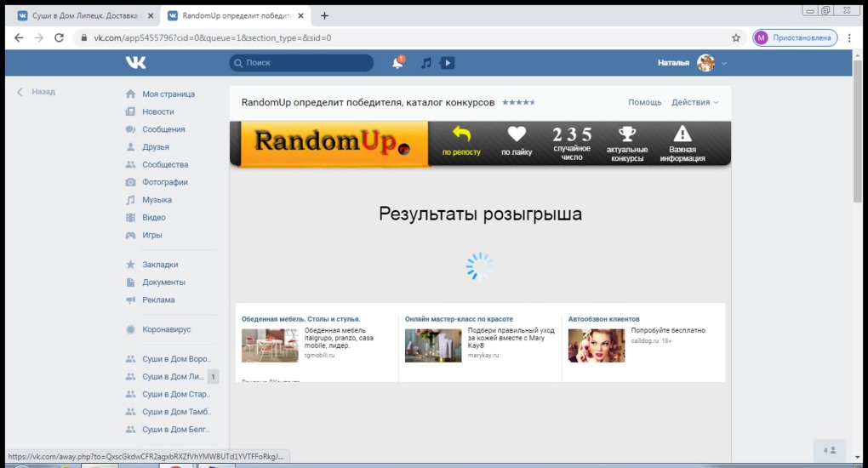Bookmark this page with the star icon
This screenshot has height=468, width=868.
click(736, 37)
